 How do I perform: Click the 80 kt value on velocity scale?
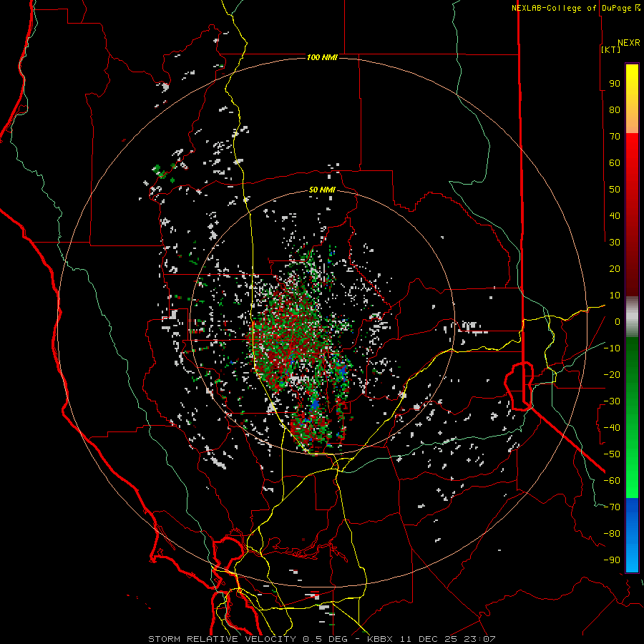click(x=615, y=110)
